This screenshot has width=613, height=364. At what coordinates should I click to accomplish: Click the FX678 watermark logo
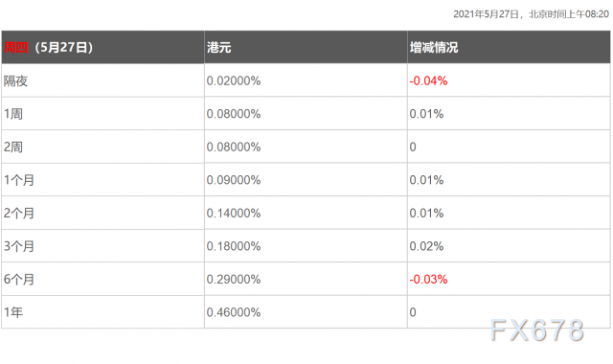coord(537,330)
